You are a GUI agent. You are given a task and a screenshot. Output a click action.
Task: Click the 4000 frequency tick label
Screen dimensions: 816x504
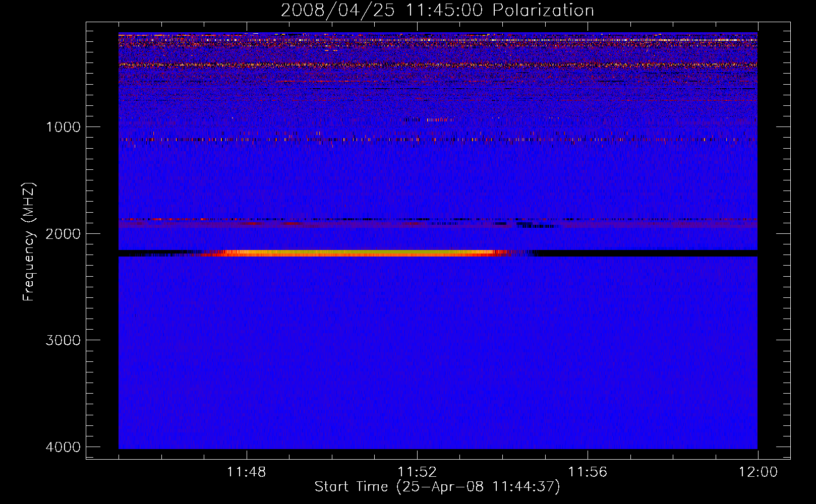pyautogui.click(x=63, y=447)
